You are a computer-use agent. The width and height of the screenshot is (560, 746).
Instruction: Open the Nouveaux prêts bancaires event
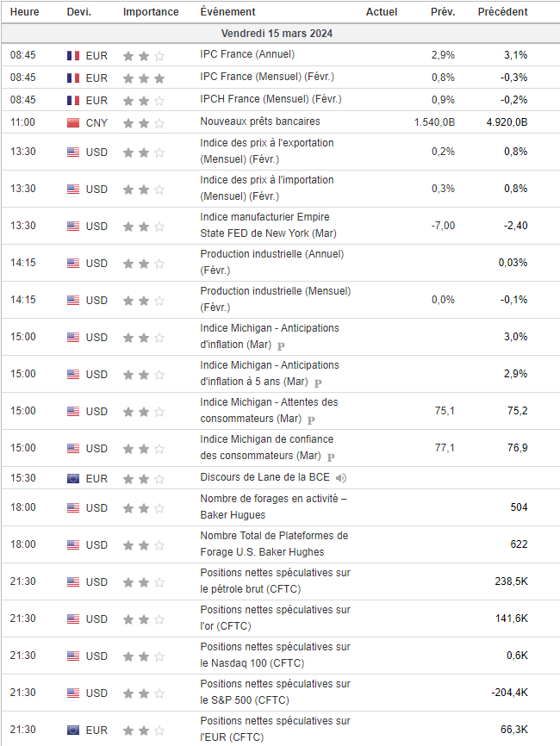259,122
